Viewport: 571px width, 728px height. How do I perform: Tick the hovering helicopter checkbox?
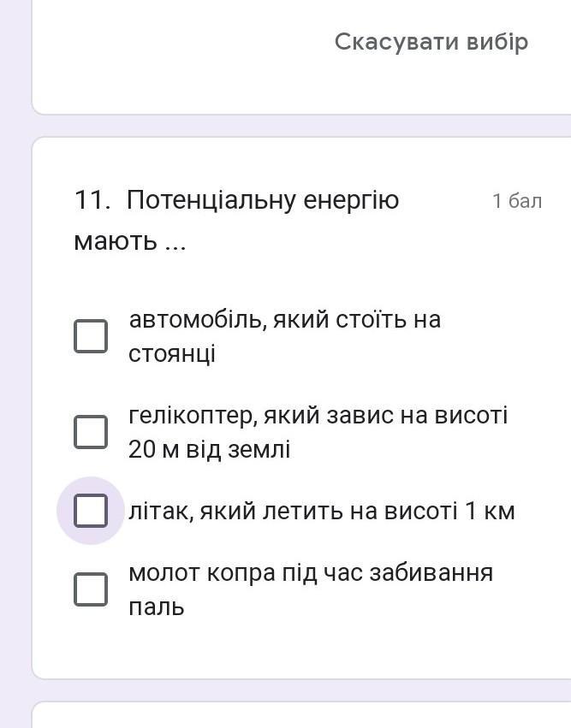coord(91,432)
